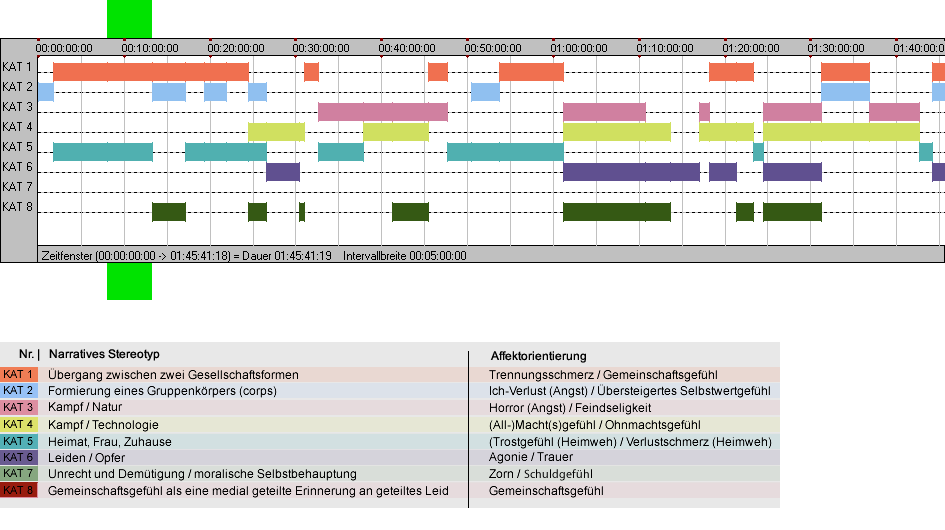Screen dimensions: 945x530
Task: Click the Intervallbreite 00:05:00:00 status text
Action: [404, 256]
